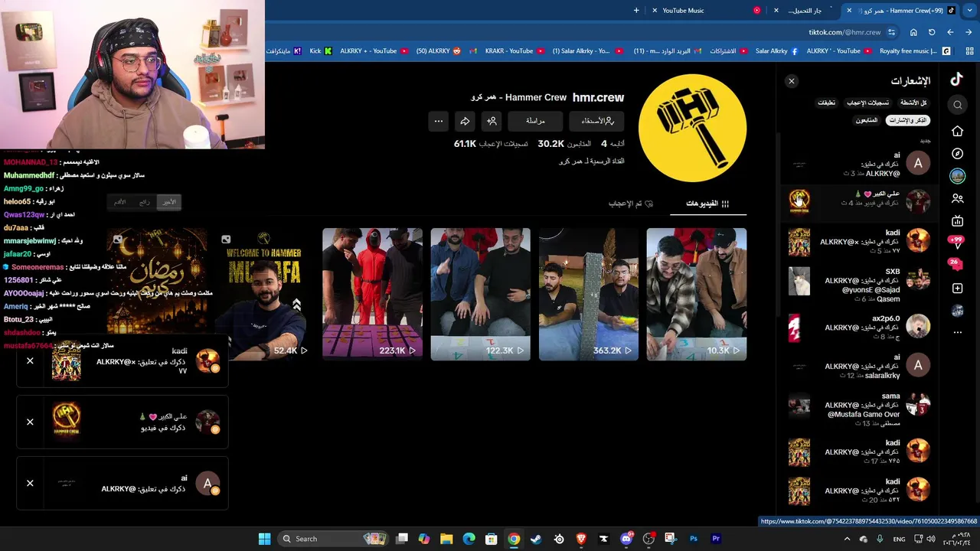Click the ENG language indicator
980x551 pixels.
899,539
